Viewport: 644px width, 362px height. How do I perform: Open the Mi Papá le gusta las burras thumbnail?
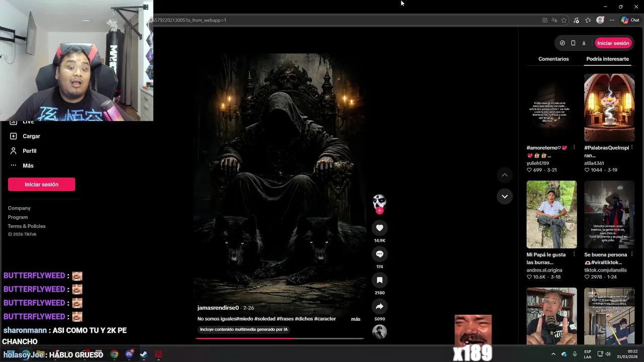(x=551, y=215)
